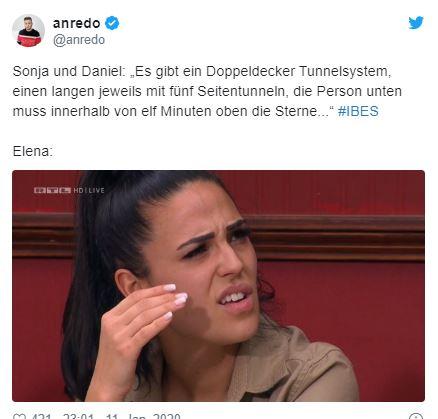438x419 pixels.
Task: Click the word 'Tunnelsystem' in tweet
Action: click(345, 72)
